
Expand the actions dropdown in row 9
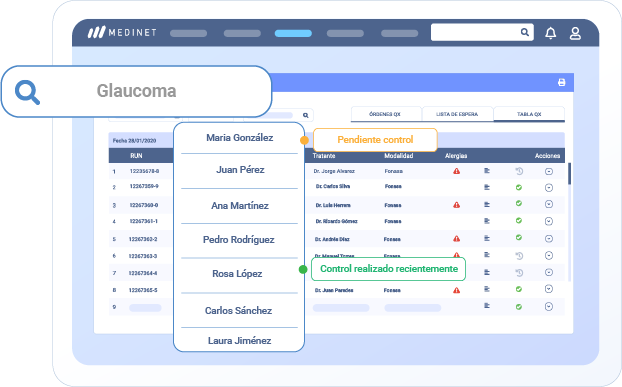tap(549, 307)
